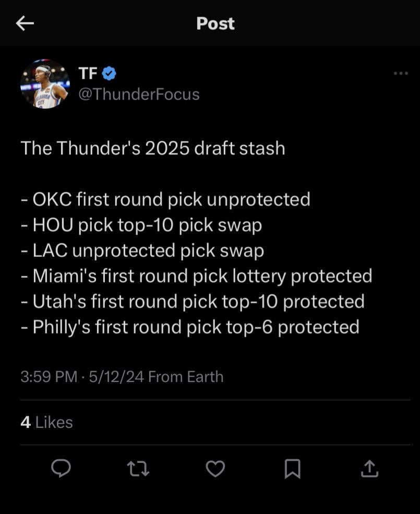Bookmark this post
The image size is (420, 514).
(292, 468)
